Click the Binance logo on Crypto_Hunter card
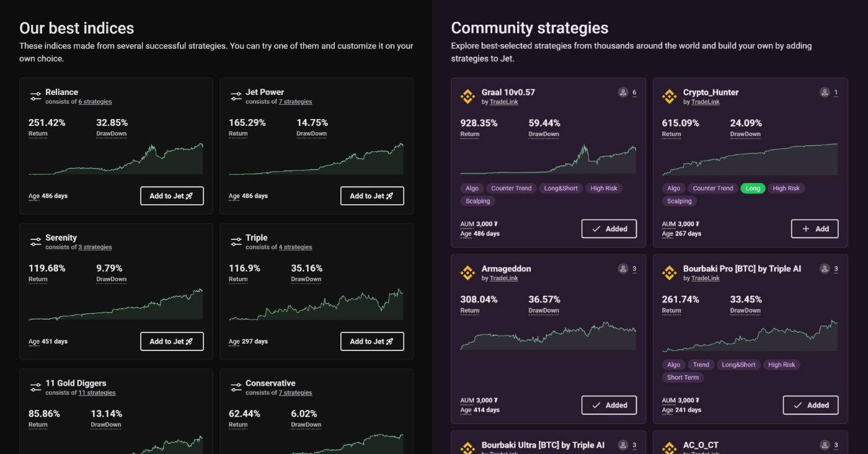The image size is (868, 454). [669, 96]
